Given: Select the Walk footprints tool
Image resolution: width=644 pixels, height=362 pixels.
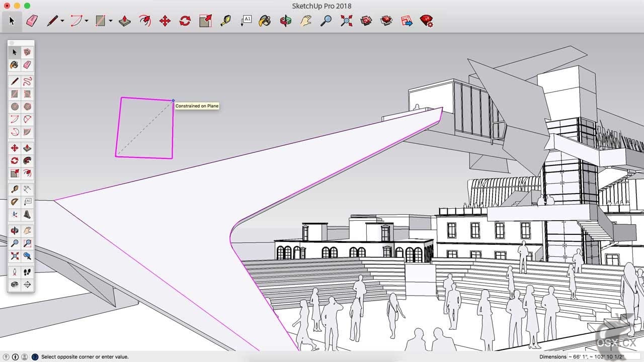Looking at the screenshot, I should coord(27,272).
